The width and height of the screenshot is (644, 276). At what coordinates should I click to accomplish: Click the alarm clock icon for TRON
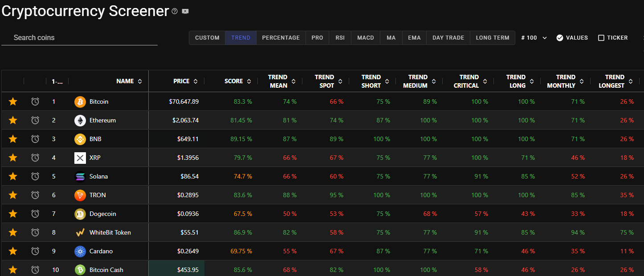pos(35,195)
